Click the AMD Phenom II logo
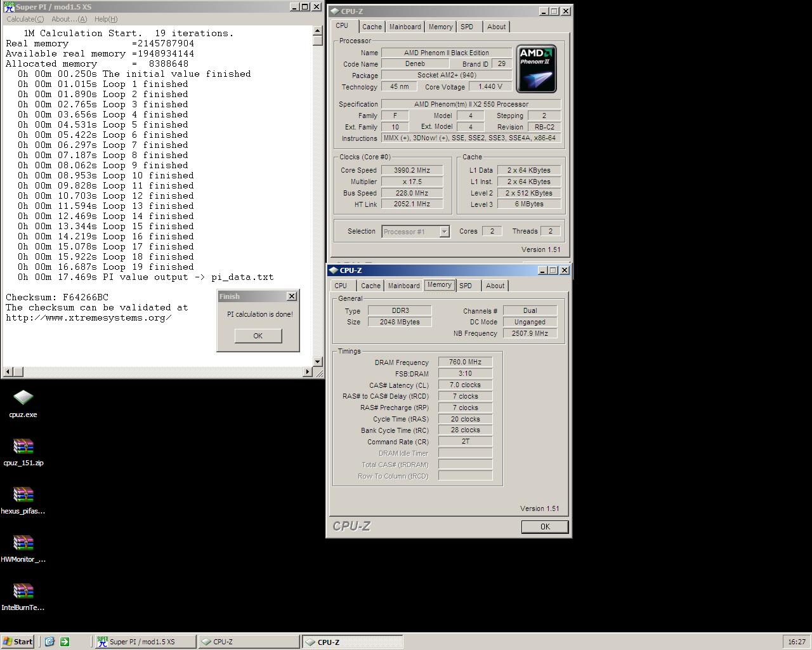The width and height of the screenshot is (812, 650). pyautogui.click(x=537, y=69)
